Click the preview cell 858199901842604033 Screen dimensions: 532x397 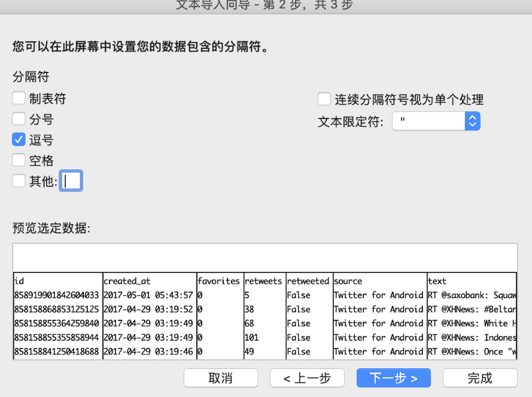tap(57, 295)
